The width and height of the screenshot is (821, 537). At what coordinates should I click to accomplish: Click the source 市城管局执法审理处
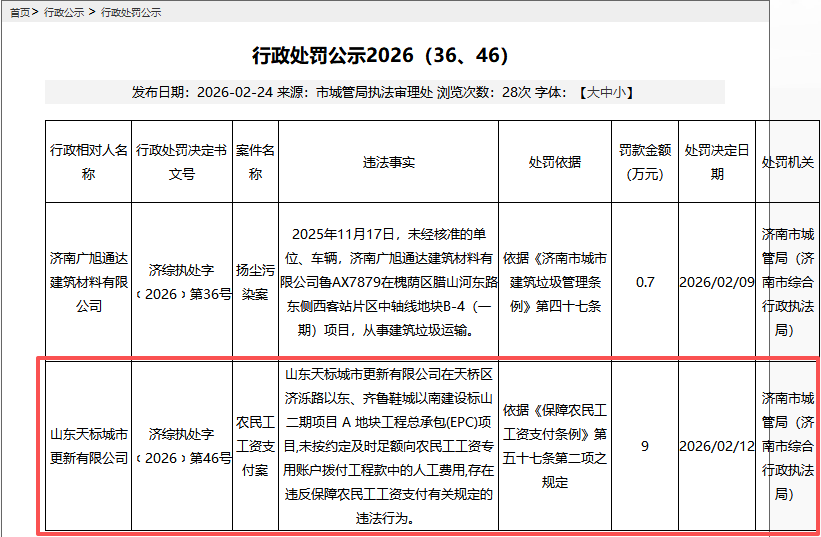[x=374, y=92]
